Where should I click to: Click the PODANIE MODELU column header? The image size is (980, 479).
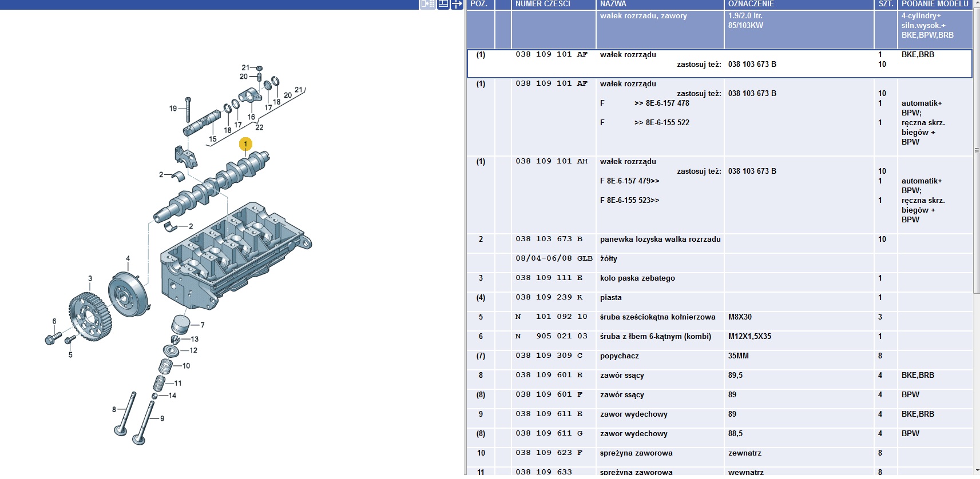(x=935, y=4)
